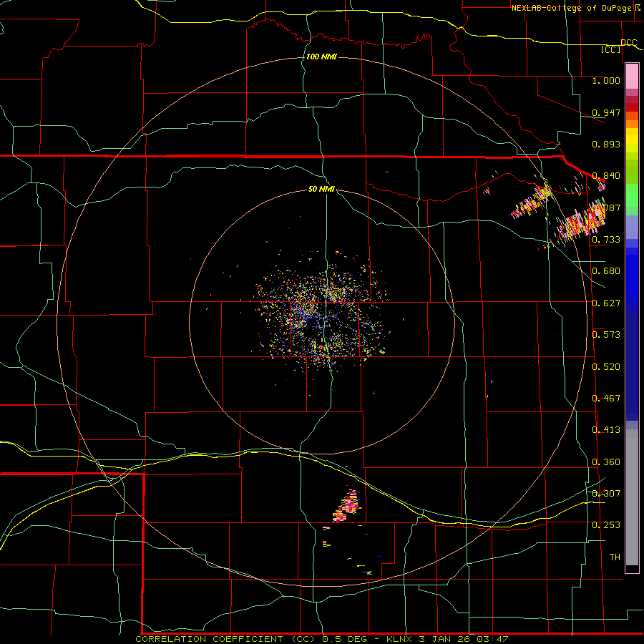Select the 0.253 scale value

[x=606, y=525]
